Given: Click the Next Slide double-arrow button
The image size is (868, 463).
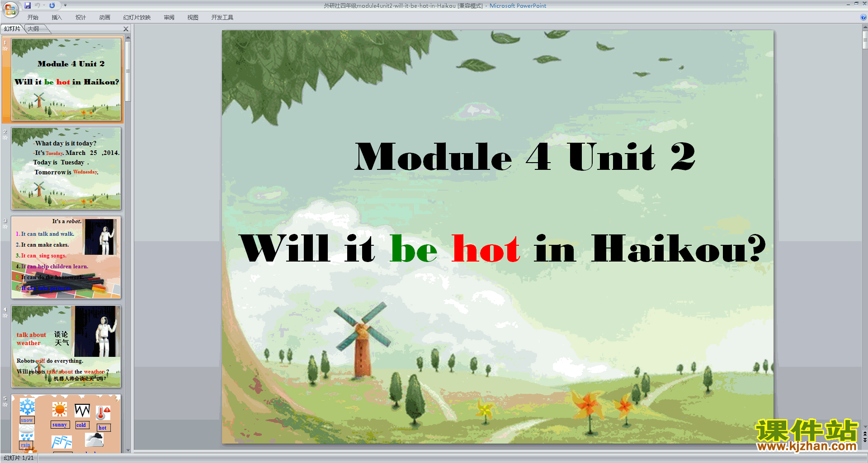Looking at the screenshot, I should point(865,440).
